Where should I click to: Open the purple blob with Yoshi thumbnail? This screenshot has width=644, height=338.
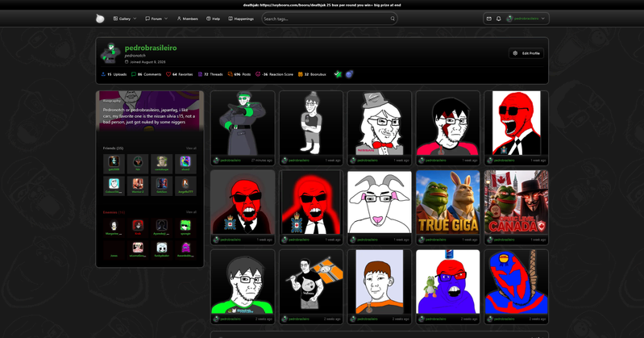447,282
